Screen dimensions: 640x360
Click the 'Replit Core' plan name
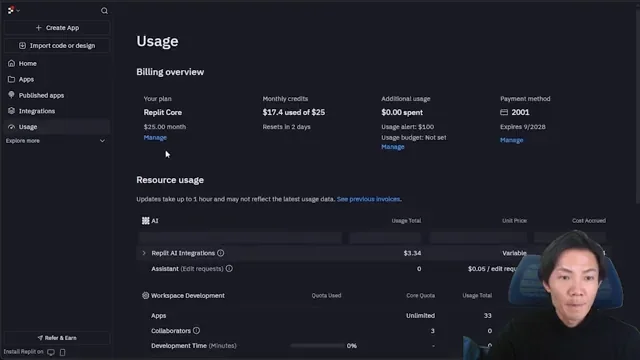click(162, 112)
